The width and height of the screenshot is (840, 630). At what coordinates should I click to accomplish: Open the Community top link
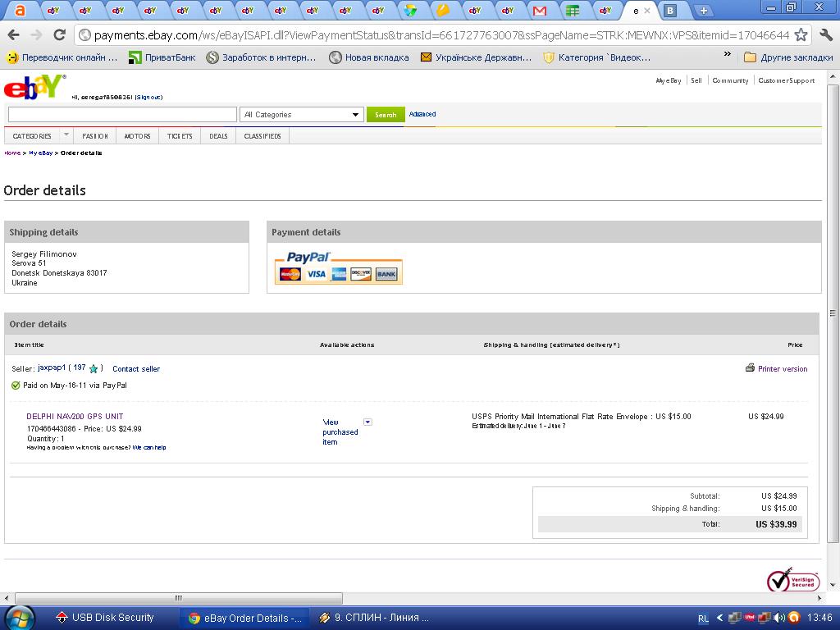[x=730, y=80]
